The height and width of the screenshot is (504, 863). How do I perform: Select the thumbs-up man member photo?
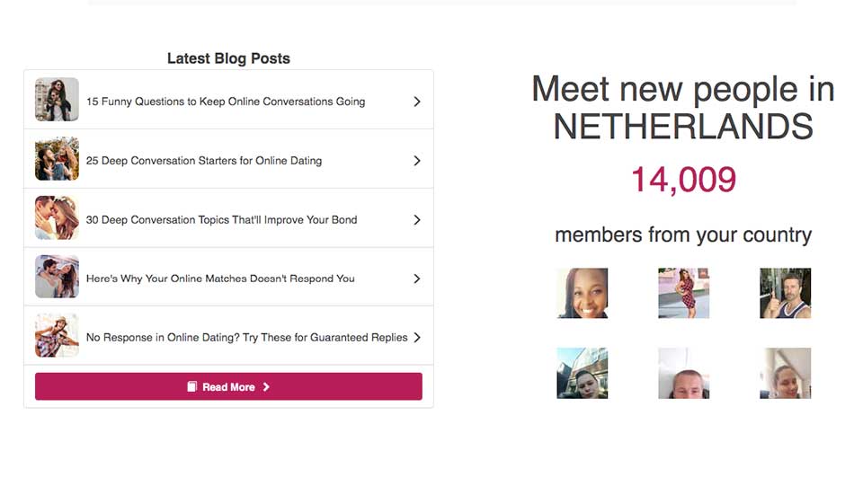(x=786, y=293)
